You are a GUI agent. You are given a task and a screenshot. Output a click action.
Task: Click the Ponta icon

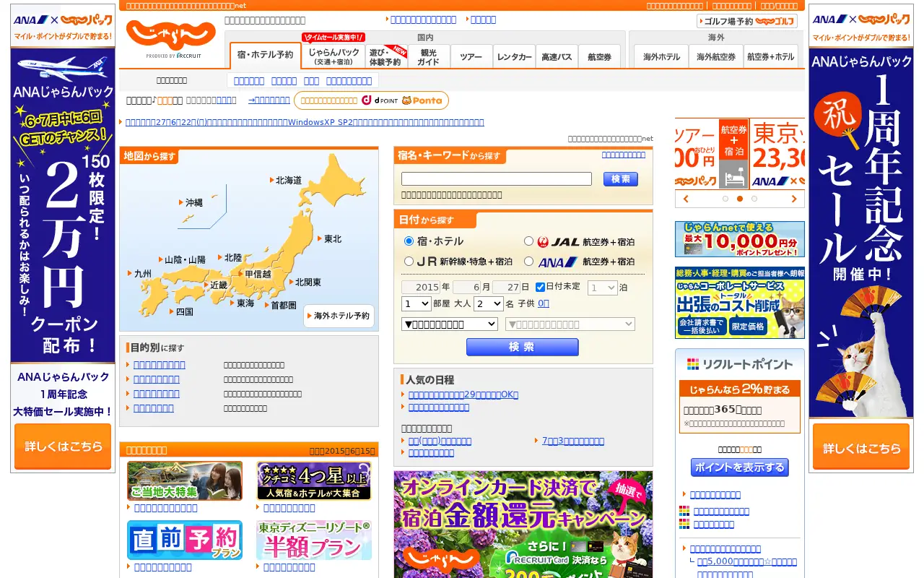pos(422,100)
